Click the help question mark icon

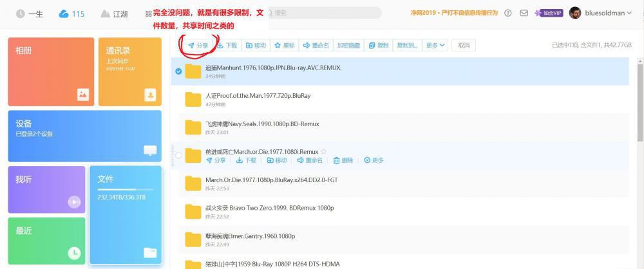(508, 13)
